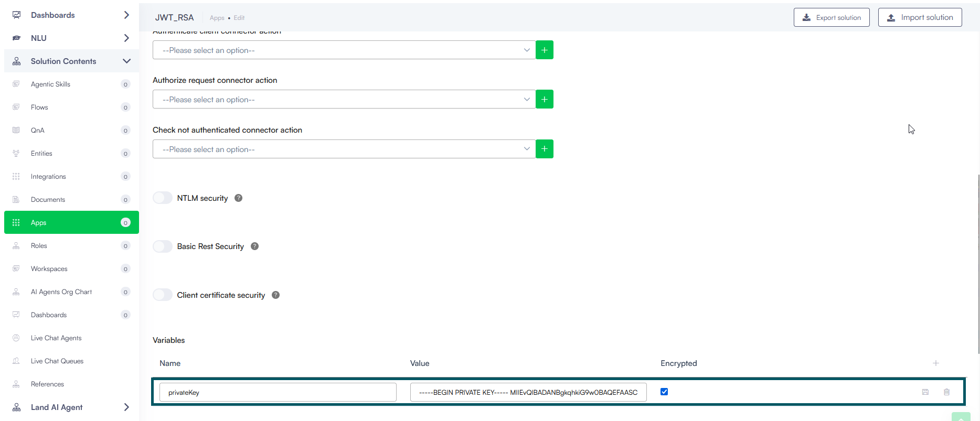
Task: Open Agentic Skills in sidebar
Action: click(x=71, y=84)
